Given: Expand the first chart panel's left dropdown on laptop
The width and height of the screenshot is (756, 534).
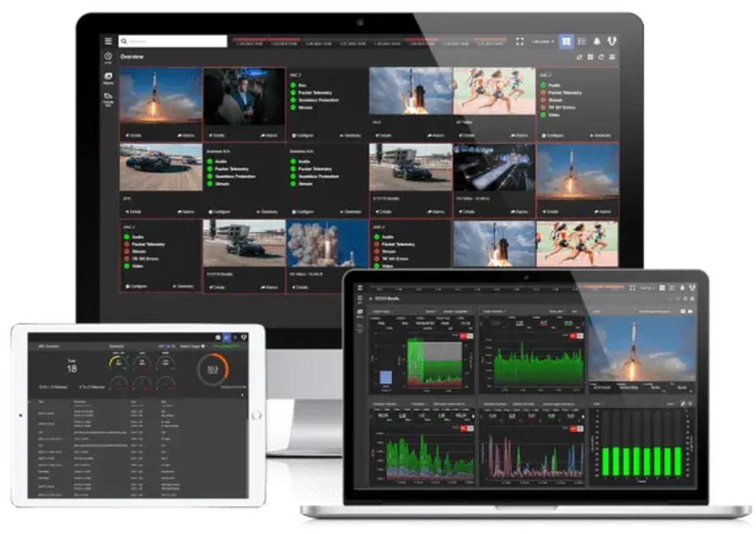Looking at the screenshot, I should [x=381, y=312].
